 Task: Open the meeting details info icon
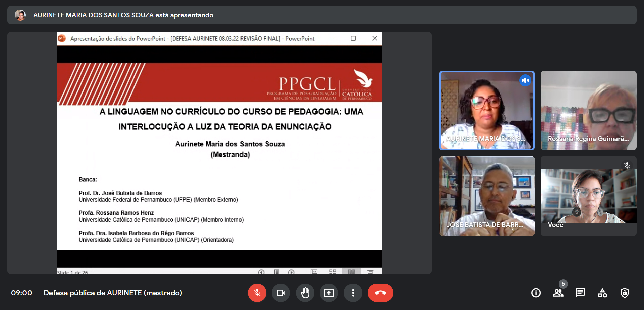point(536,293)
